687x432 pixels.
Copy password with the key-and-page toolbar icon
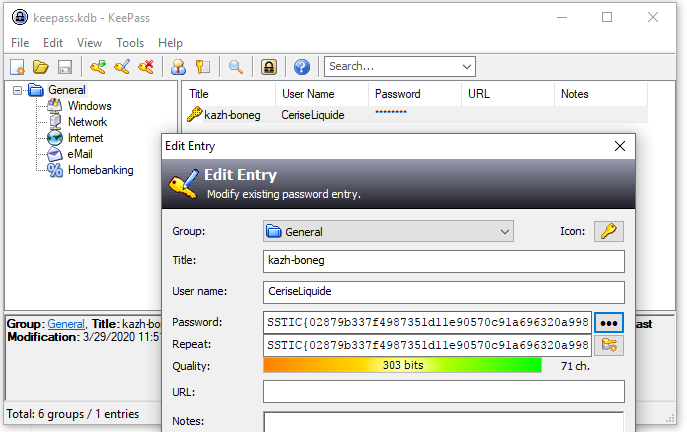(203, 67)
